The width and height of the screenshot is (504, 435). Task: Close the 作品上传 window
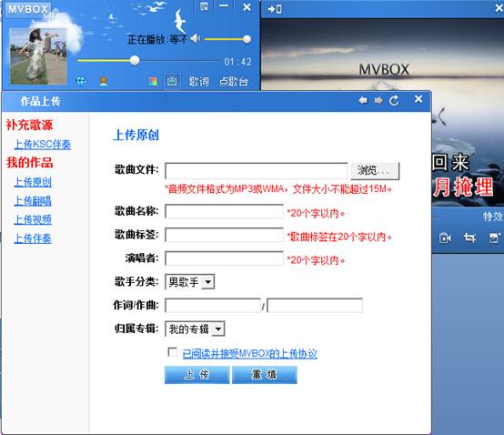(x=418, y=99)
